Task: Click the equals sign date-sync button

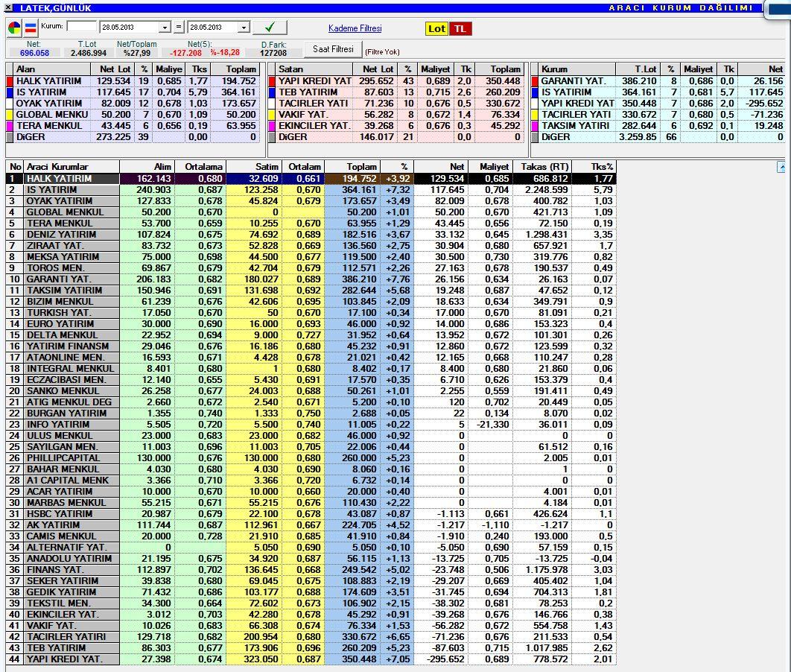Action: (x=179, y=28)
